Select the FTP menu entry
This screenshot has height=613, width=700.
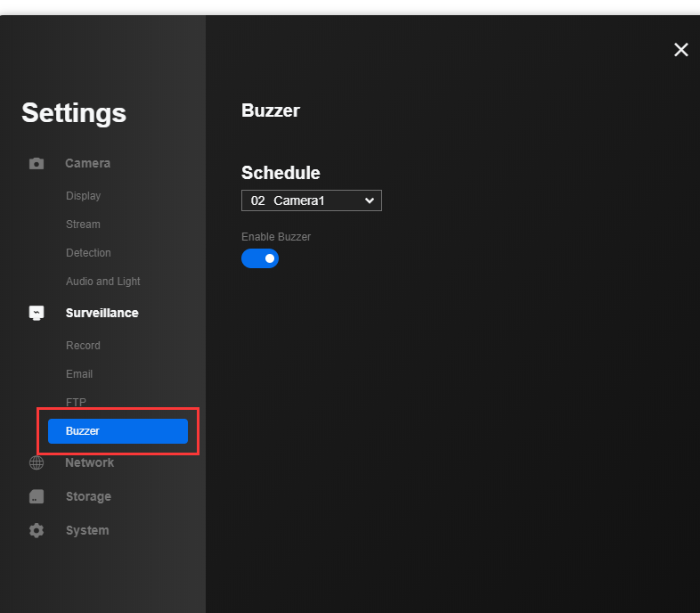(76, 403)
